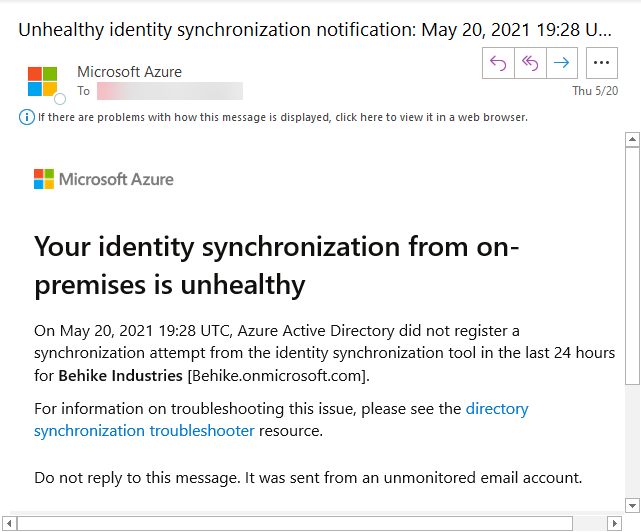The height and width of the screenshot is (532, 641).
Task: Click the Reply All icon
Action: tap(530, 63)
